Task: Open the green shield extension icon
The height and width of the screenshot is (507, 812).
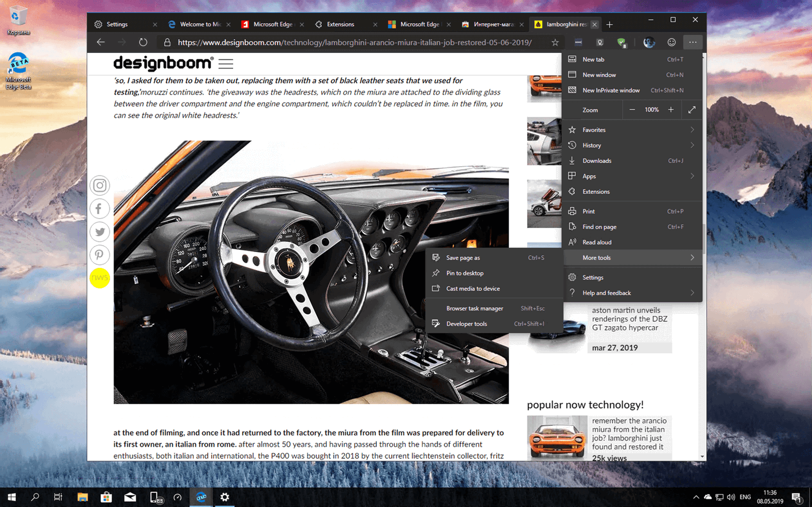Action: (x=621, y=42)
